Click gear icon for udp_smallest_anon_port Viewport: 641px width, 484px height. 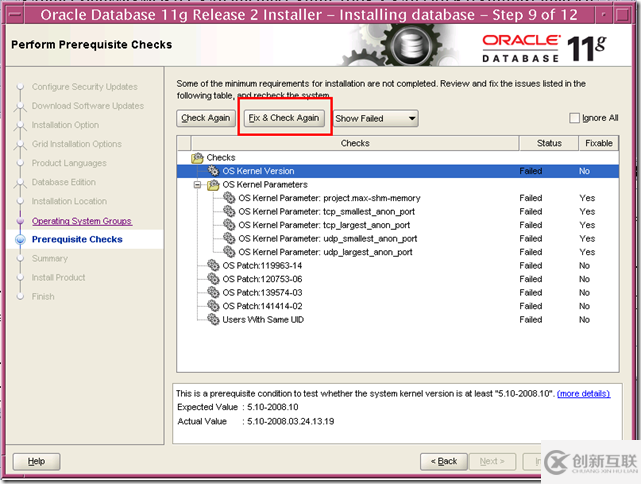click(229, 238)
